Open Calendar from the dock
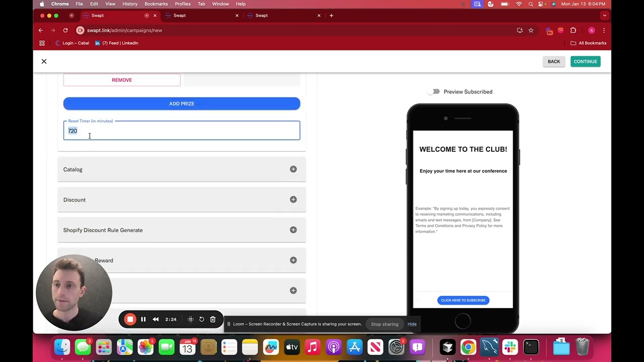644x362 pixels. pyautogui.click(x=187, y=347)
